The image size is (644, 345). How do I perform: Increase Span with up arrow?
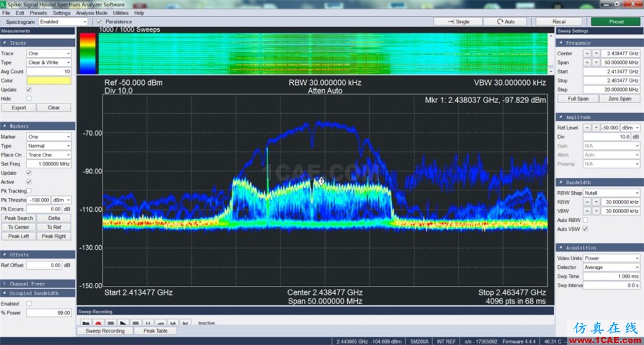click(587, 62)
